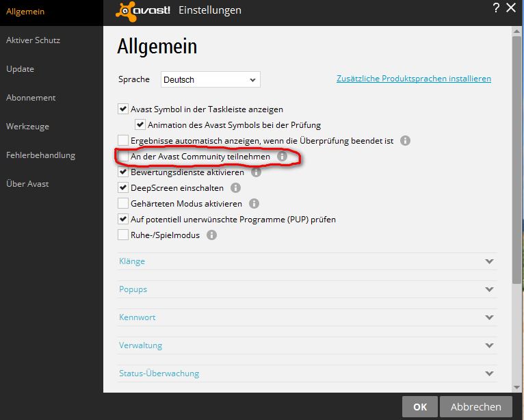Click the Avast logo in the title bar
524x420 pixels.
coord(143,11)
